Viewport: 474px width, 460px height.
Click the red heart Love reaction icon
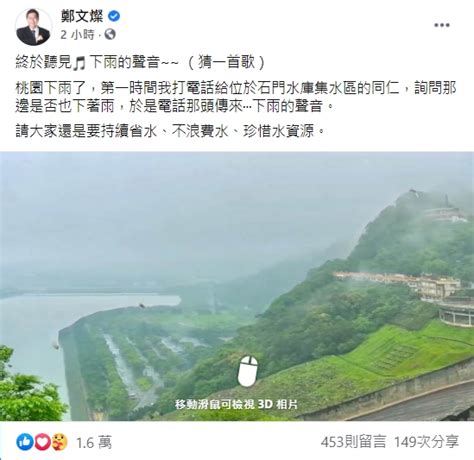point(42,442)
